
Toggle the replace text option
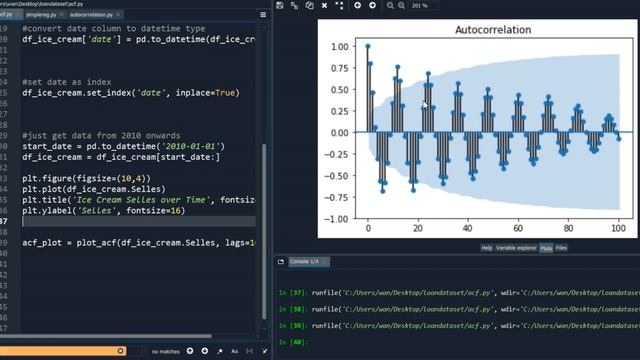[x=264, y=351]
